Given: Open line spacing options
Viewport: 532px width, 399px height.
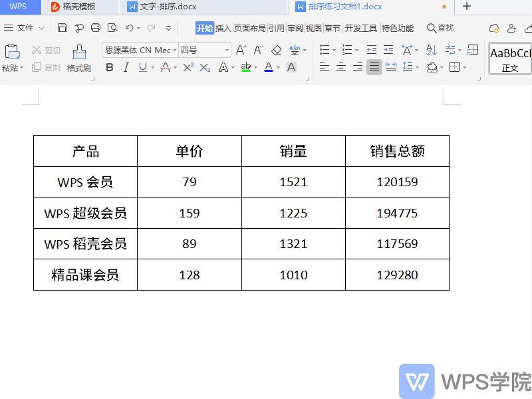Looking at the screenshot, I should (x=408, y=68).
